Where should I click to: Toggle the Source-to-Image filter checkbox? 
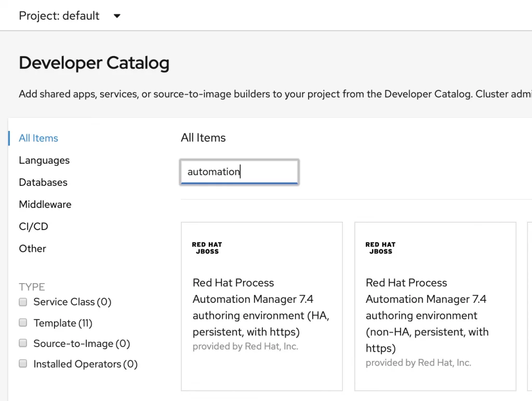(x=23, y=343)
